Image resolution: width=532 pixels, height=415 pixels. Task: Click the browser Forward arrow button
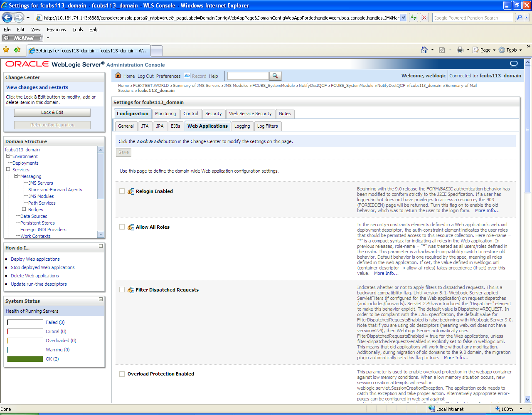pos(19,17)
